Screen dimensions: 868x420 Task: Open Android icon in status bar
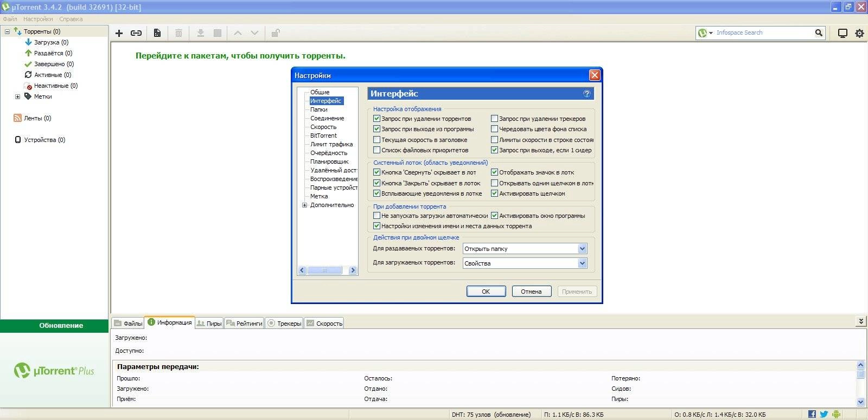coord(836,414)
